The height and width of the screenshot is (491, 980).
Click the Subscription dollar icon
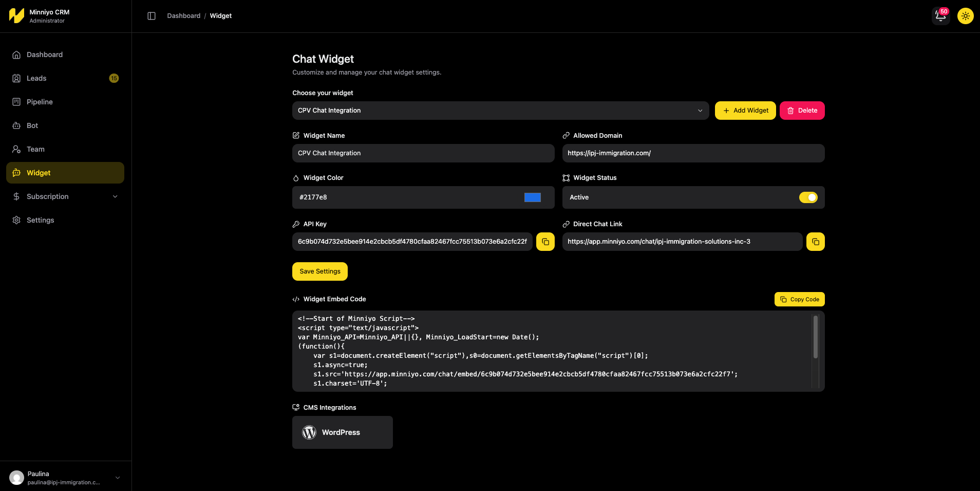[x=16, y=196]
